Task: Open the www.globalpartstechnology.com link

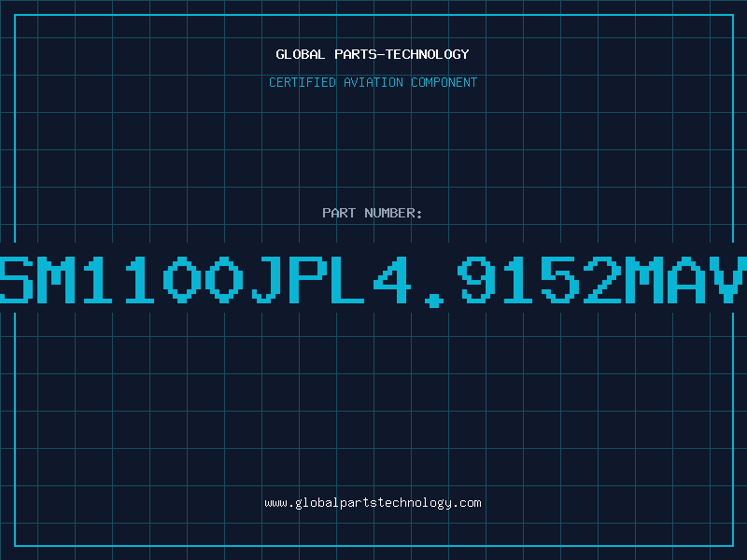Action: click(373, 503)
